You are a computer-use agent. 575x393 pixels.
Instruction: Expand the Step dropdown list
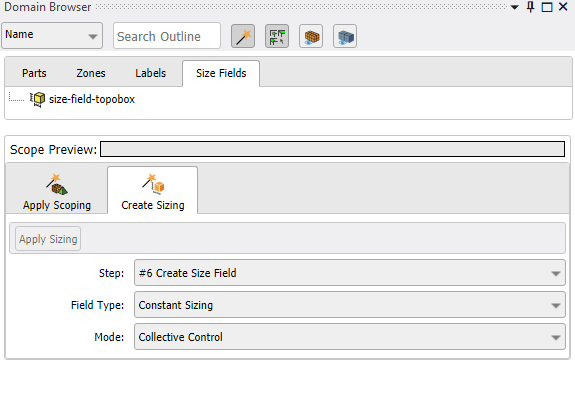coord(350,273)
